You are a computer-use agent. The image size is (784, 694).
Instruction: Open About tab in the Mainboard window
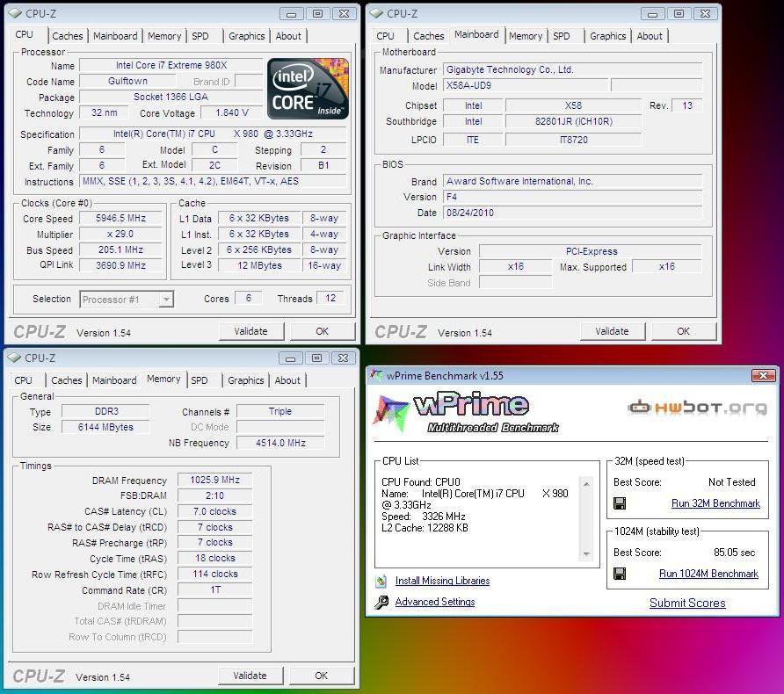(x=650, y=36)
